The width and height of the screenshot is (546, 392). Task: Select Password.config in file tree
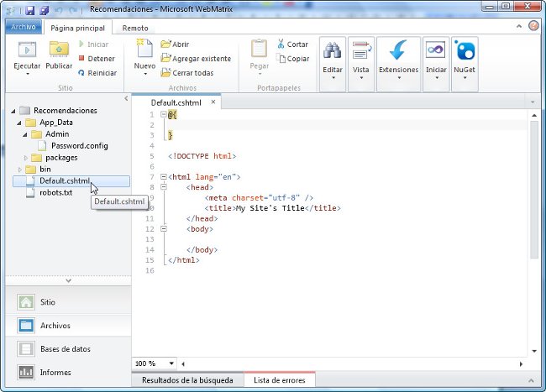point(78,145)
